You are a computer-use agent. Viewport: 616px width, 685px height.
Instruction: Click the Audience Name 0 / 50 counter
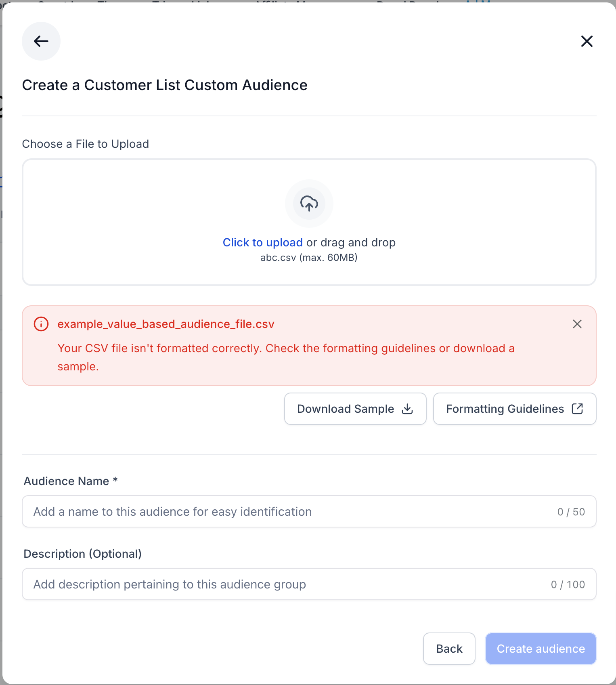click(x=571, y=512)
